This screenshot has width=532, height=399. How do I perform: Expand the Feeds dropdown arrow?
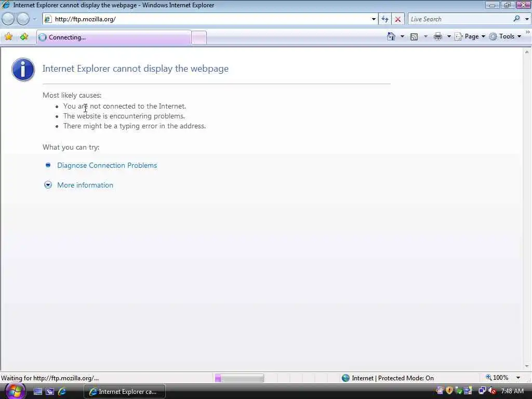tap(425, 36)
